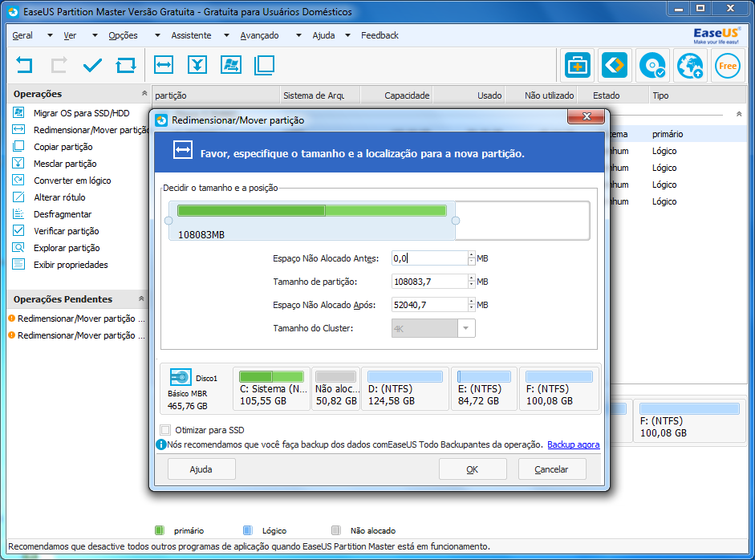755x560 pixels.
Task: Open the Ver menu
Action: (70, 35)
